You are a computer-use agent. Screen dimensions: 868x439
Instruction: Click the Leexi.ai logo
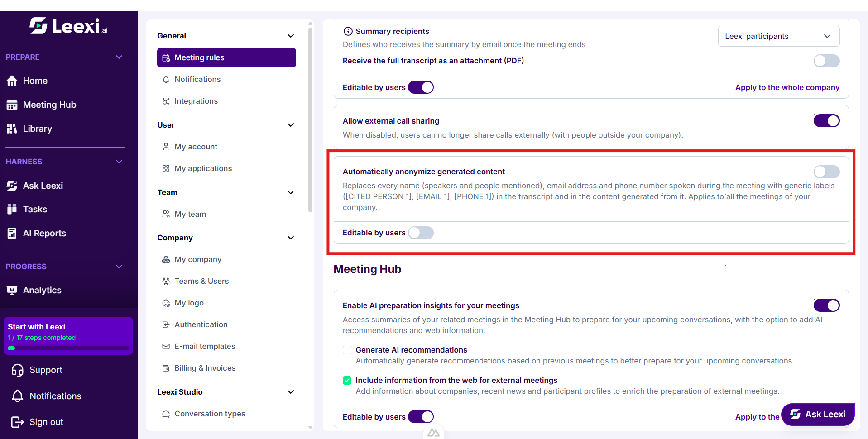coord(69,26)
